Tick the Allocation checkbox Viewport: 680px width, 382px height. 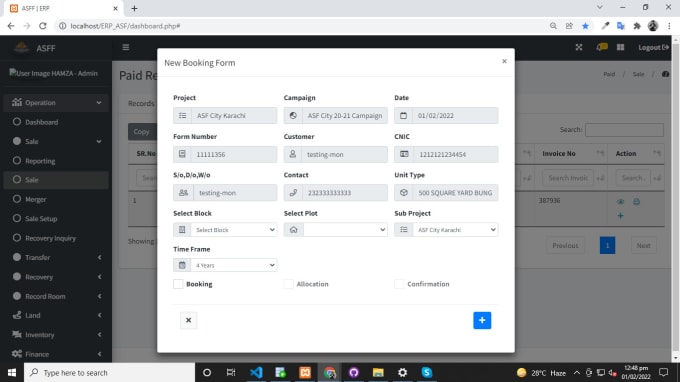click(289, 284)
